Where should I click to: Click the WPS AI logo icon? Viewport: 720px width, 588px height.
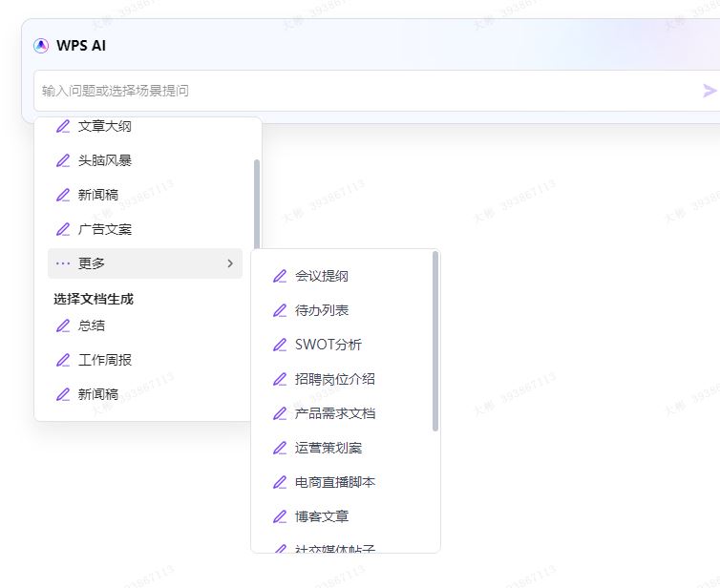tap(41, 46)
